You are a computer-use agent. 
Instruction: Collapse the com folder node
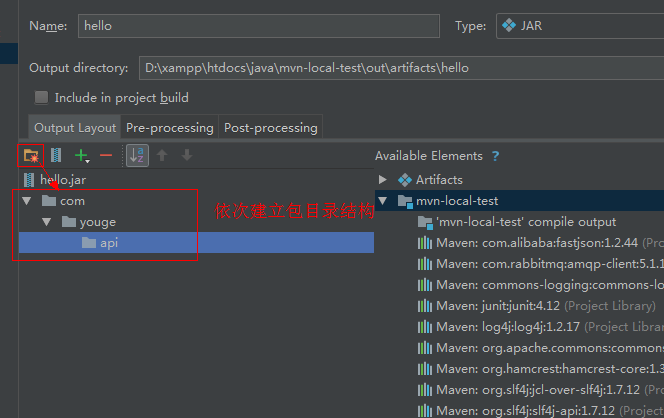tap(27, 201)
